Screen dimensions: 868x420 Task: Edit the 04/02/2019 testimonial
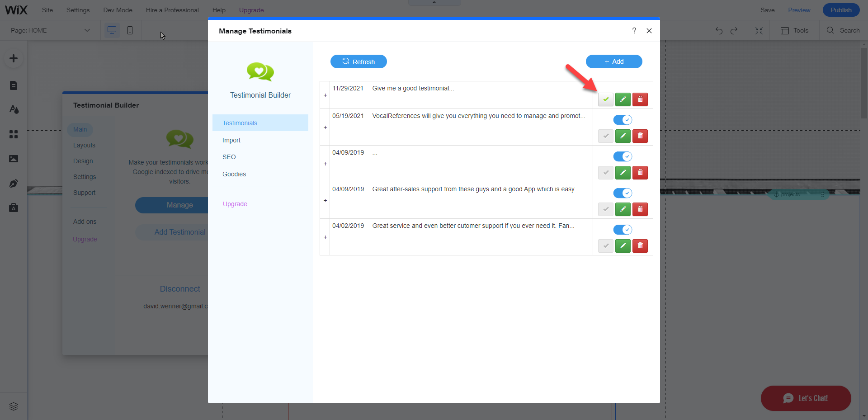(x=623, y=246)
